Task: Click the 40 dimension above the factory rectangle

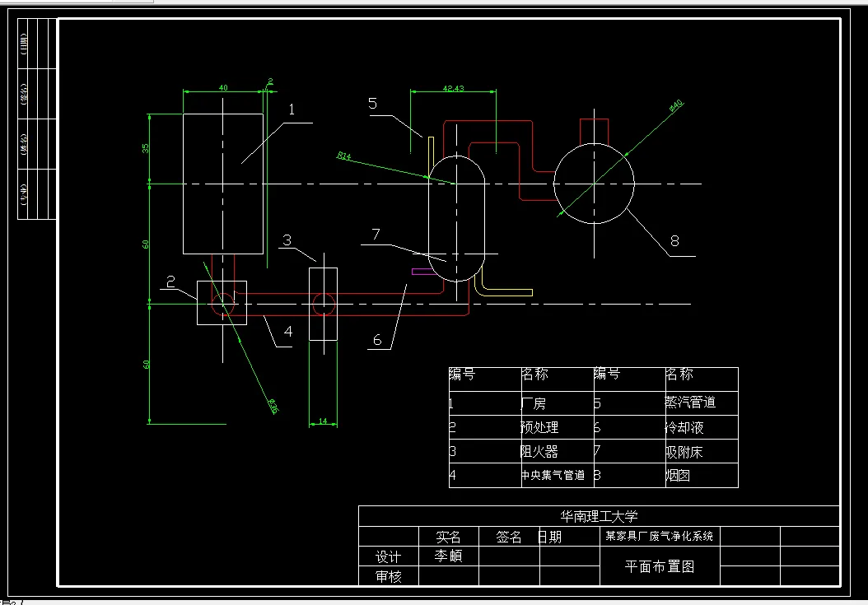Action: (x=223, y=87)
